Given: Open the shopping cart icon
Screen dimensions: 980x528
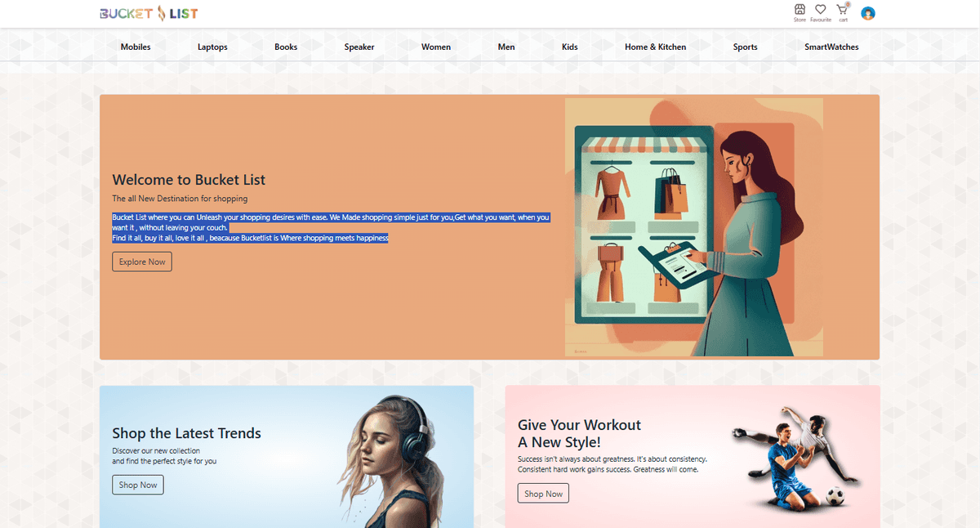Looking at the screenshot, I should point(842,11).
